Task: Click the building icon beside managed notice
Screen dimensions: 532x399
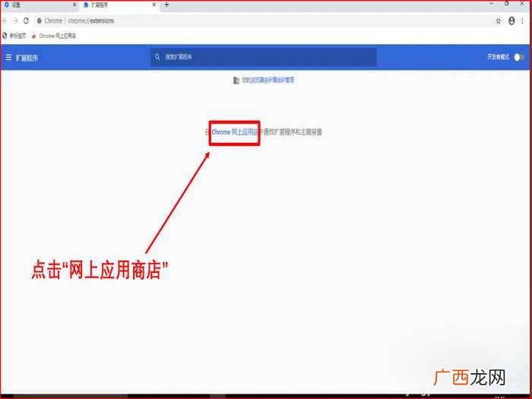Action: (236, 80)
